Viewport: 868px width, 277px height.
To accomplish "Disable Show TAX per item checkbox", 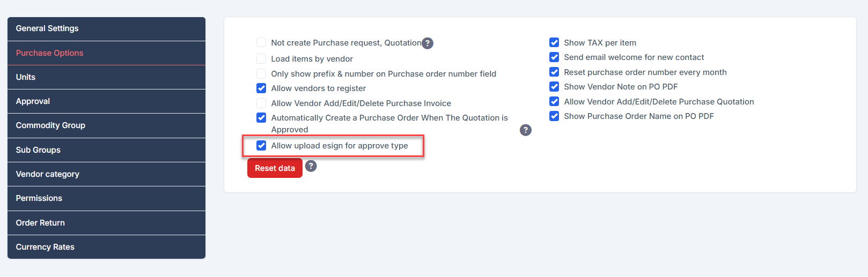I will pyautogui.click(x=554, y=43).
